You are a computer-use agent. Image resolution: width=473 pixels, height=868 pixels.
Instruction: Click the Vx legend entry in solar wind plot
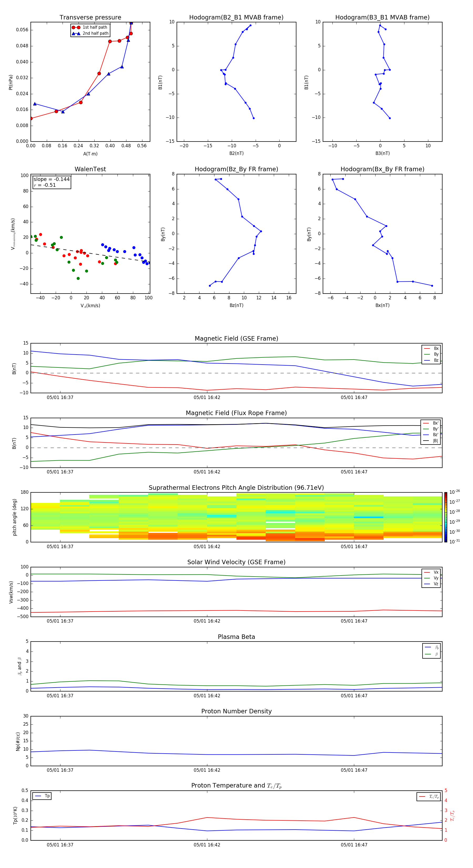click(431, 572)
